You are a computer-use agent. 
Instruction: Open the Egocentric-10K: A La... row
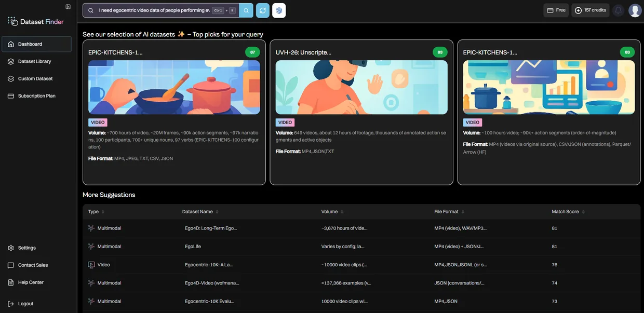(x=361, y=265)
